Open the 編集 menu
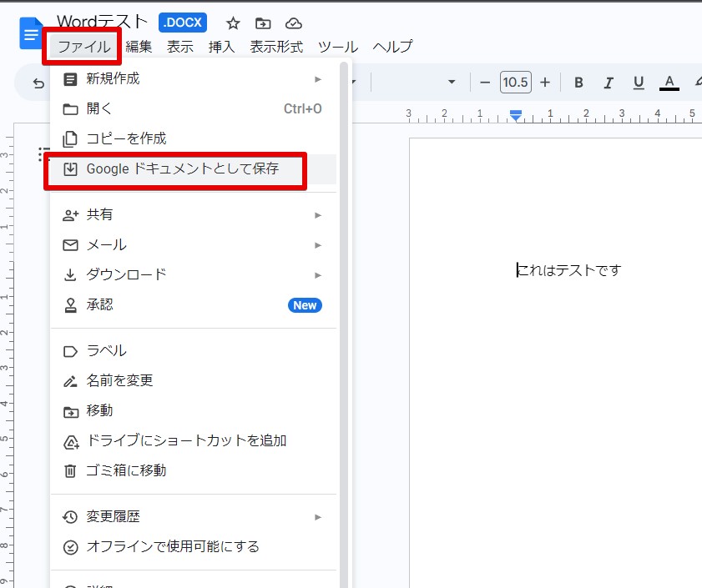Image resolution: width=702 pixels, height=588 pixels. pos(139,47)
